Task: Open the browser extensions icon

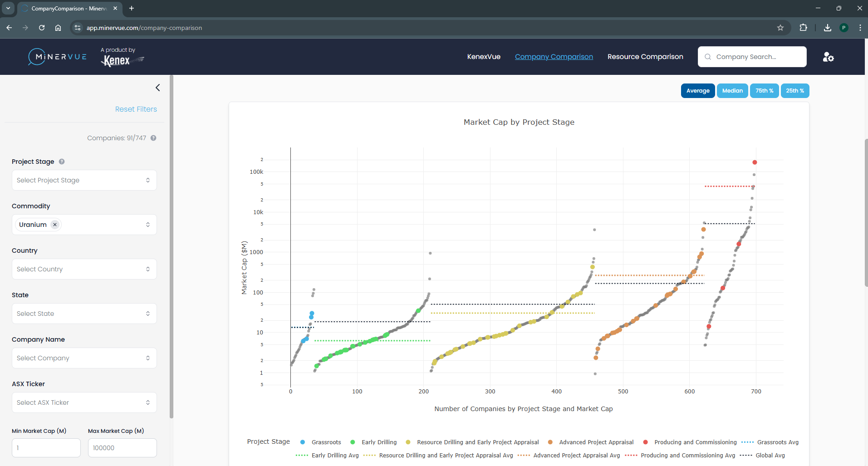Action: click(x=803, y=28)
